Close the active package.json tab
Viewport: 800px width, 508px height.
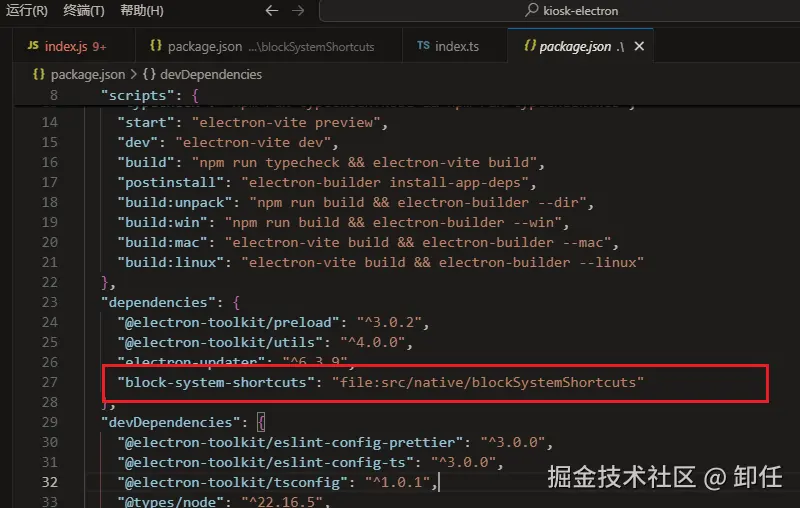639,46
